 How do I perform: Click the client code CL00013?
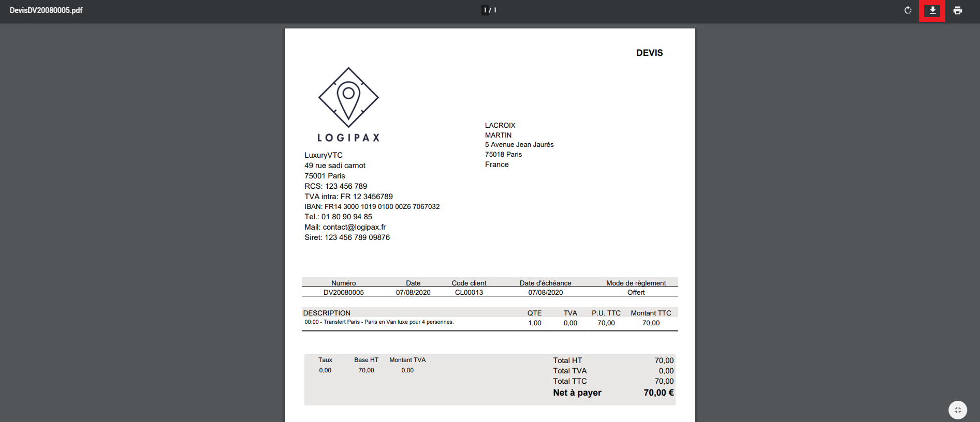(x=469, y=293)
